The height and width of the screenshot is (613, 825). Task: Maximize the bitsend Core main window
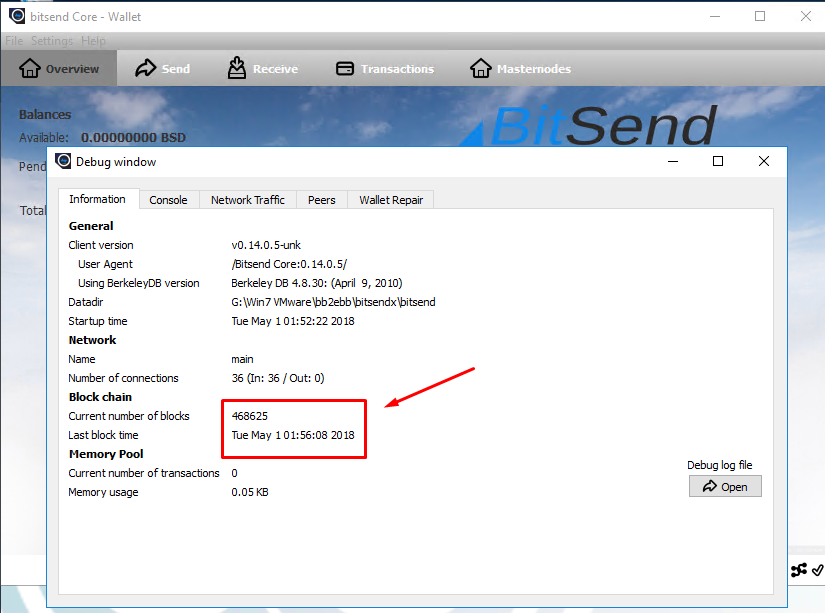[x=760, y=16]
